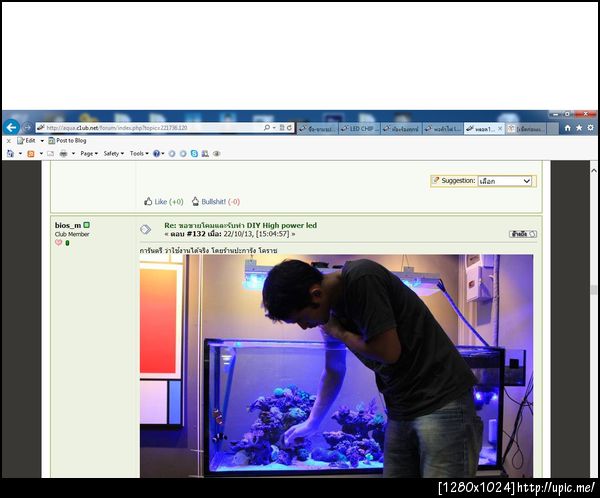Click the search magnifier in address bar
600x498 pixels.
click(x=267, y=127)
